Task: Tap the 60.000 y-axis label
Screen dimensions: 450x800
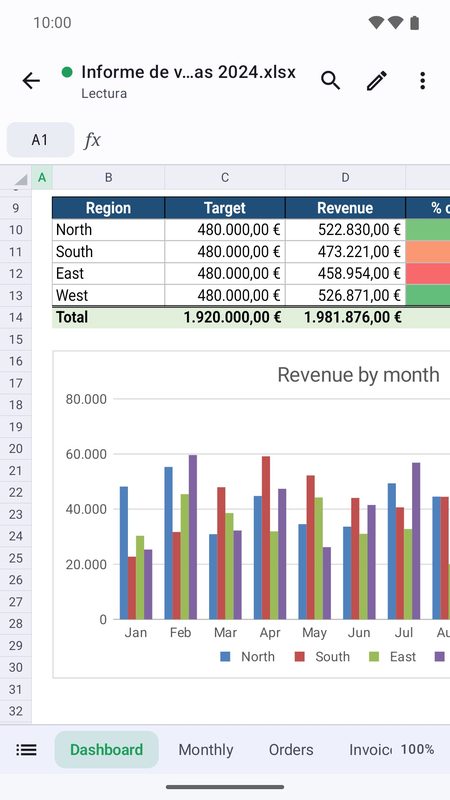Action: (86, 454)
